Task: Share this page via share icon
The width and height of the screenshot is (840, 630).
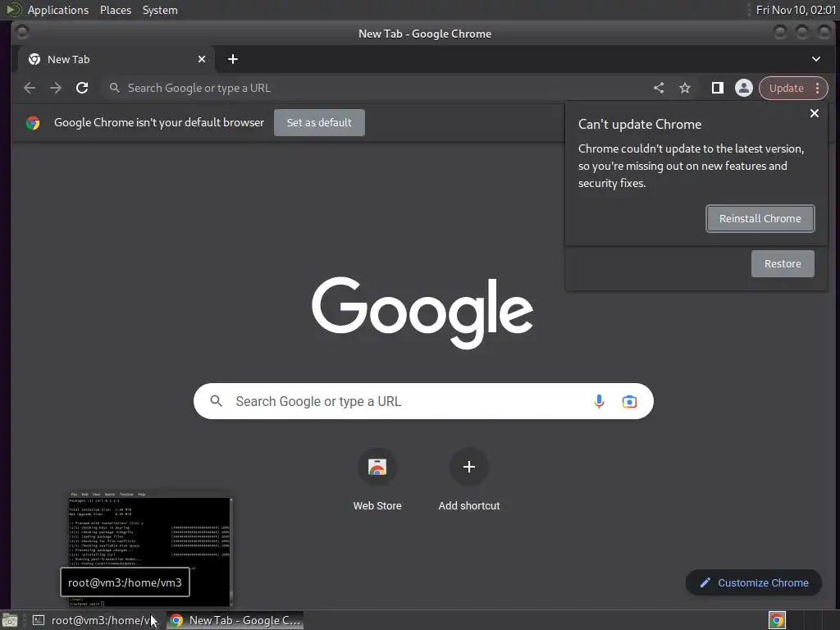Action: click(659, 88)
